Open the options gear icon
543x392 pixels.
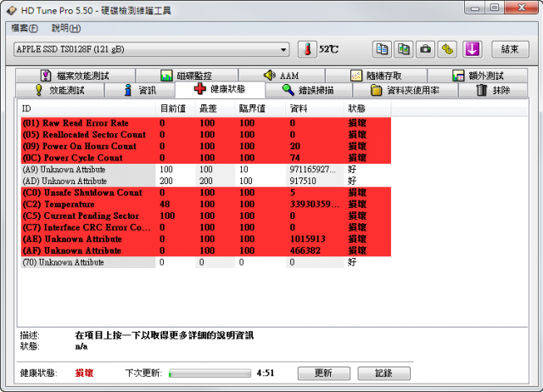click(447, 49)
